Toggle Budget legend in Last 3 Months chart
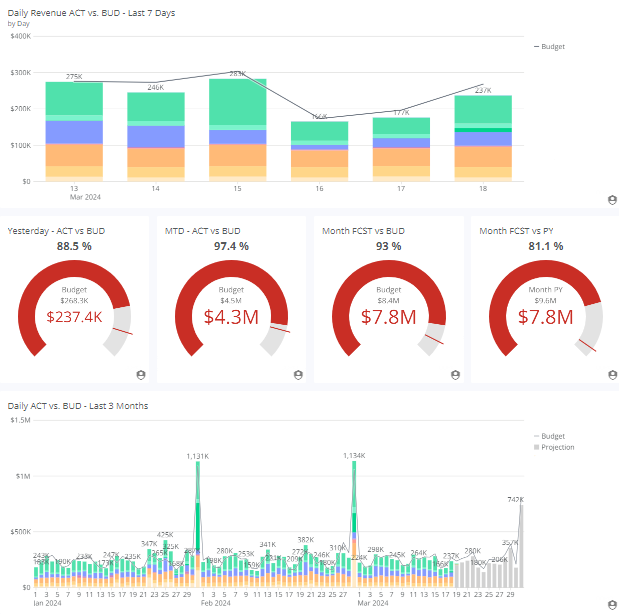Image resolution: width=622 pixels, height=614 pixels. pos(553,436)
